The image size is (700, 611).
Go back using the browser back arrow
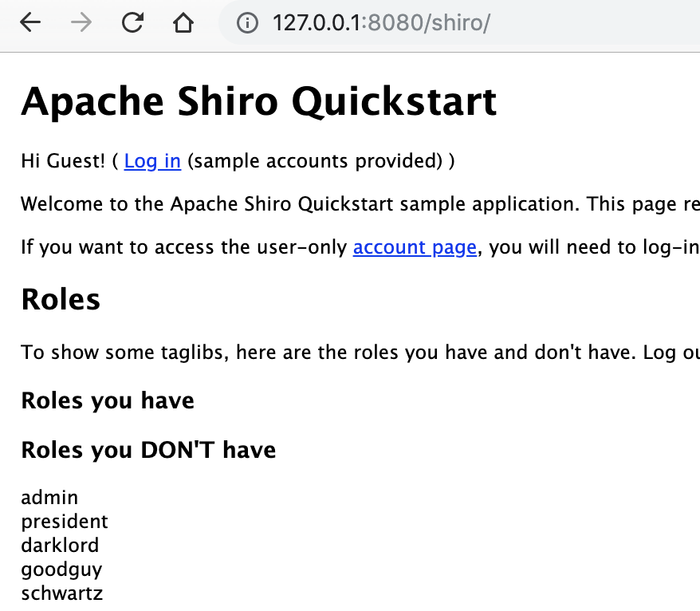pos(30,22)
